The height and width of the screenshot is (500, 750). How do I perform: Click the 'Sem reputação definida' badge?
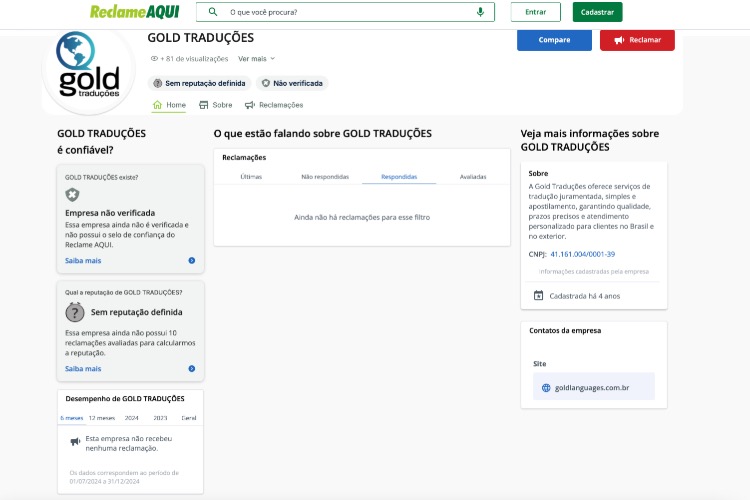point(199,83)
